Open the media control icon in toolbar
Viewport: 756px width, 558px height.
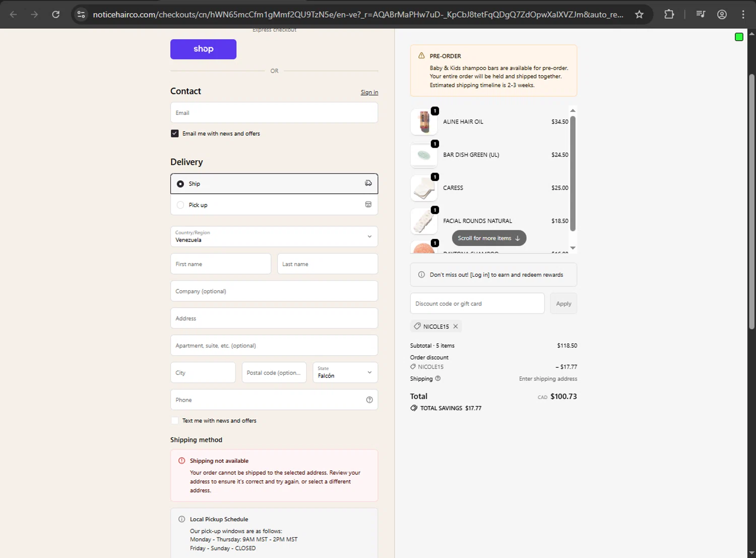(x=701, y=14)
